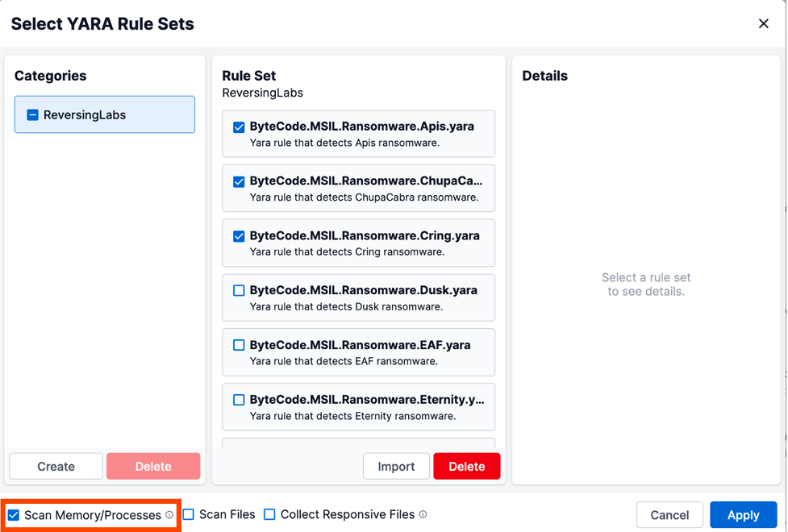The height and width of the screenshot is (532, 788).
Task: Close the Select YARA Rule Sets dialog
Action: tap(763, 23)
